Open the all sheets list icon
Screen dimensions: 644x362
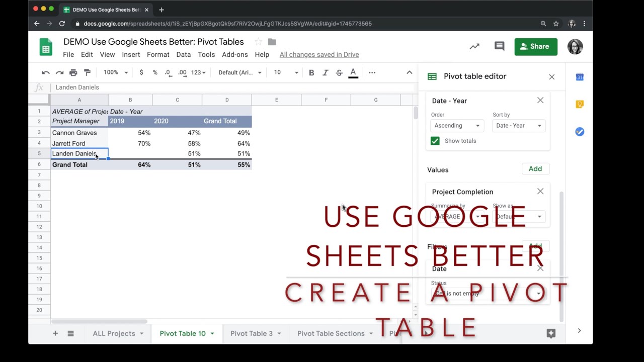(x=70, y=333)
